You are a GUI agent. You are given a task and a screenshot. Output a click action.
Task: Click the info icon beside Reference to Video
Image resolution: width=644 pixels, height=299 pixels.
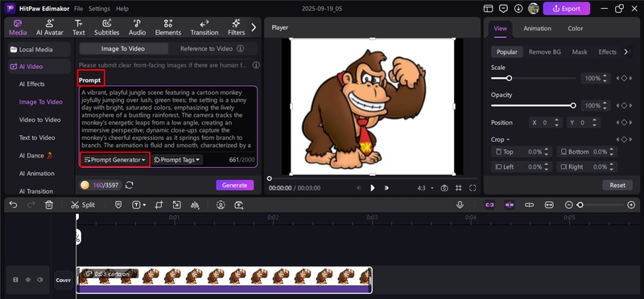click(240, 48)
